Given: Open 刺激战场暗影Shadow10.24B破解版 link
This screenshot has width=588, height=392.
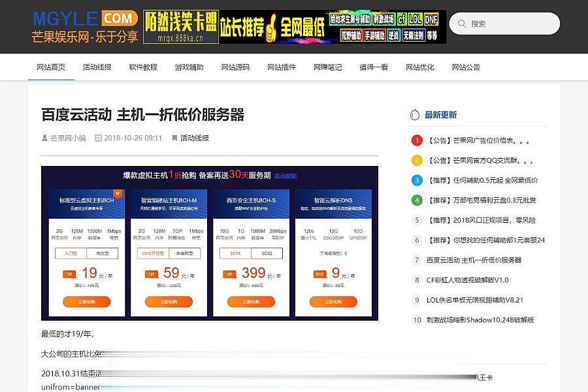Looking at the screenshot, I should coord(480,319).
